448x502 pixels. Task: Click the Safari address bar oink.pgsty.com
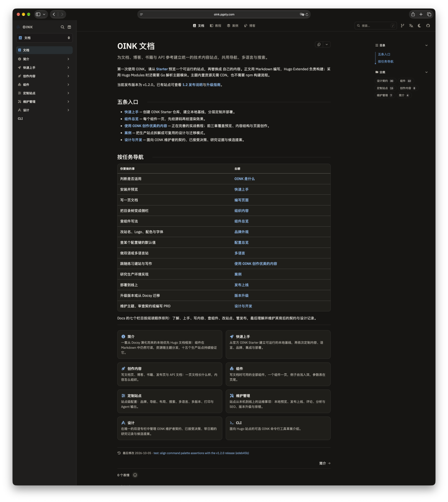tap(224, 15)
